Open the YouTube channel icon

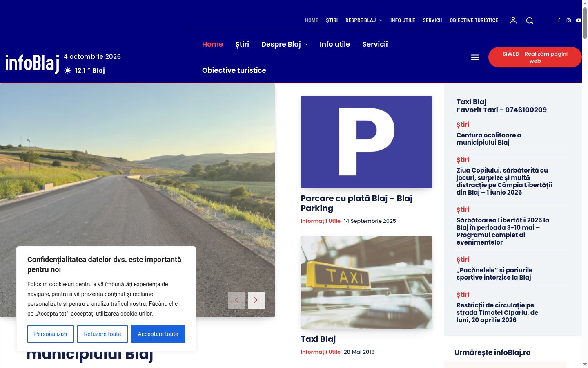click(x=579, y=20)
